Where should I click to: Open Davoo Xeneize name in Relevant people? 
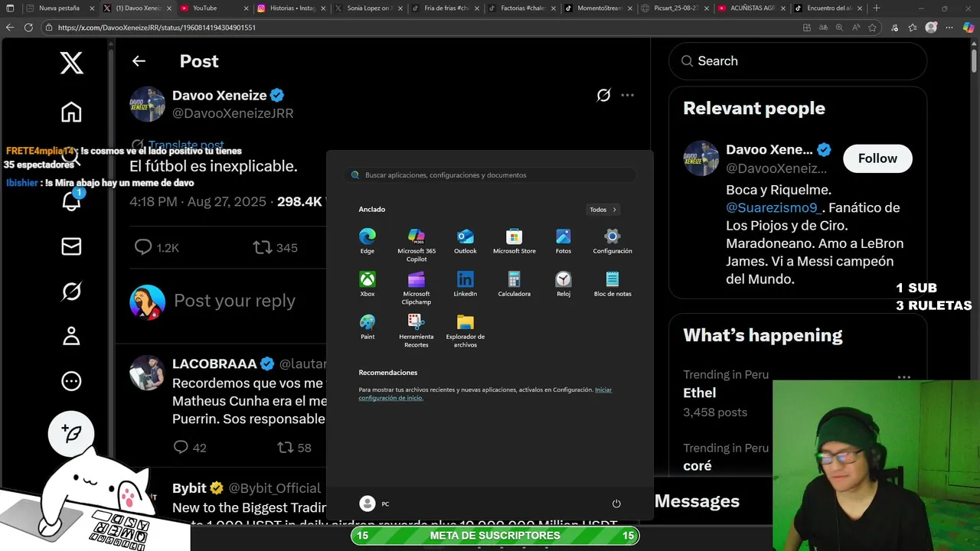tap(769, 149)
